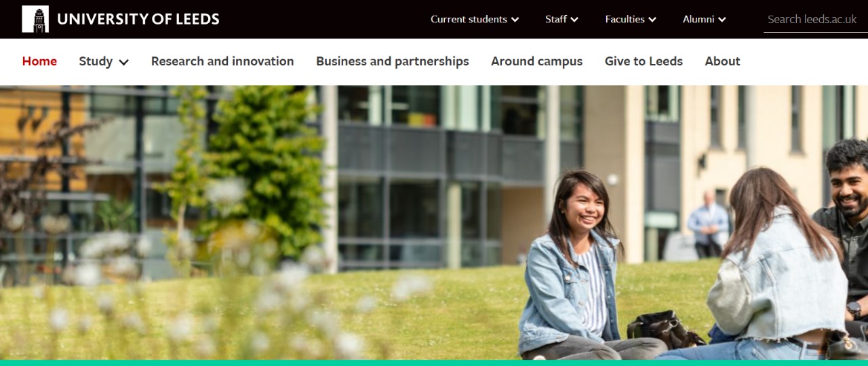Image resolution: width=868 pixels, height=366 pixels.
Task: Click the University of Leeds tower logo icon
Action: (x=35, y=19)
